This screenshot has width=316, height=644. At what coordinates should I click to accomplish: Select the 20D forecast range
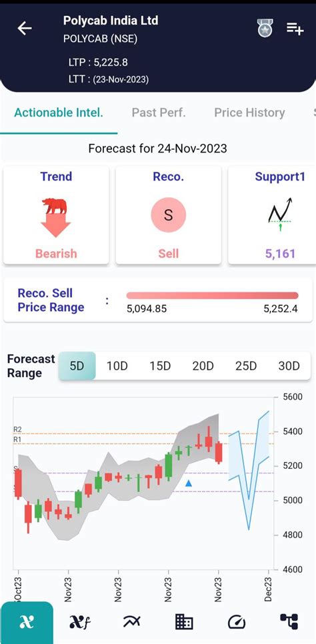pyautogui.click(x=203, y=366)
